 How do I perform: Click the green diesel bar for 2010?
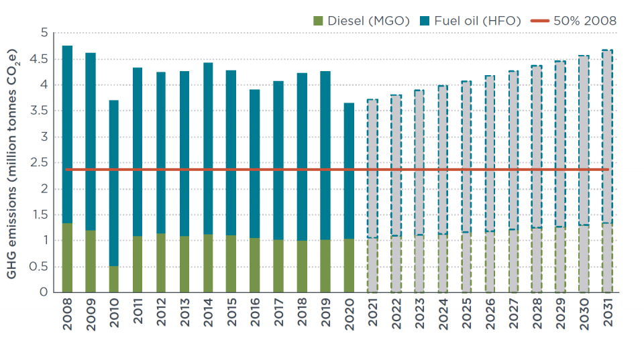114,280
